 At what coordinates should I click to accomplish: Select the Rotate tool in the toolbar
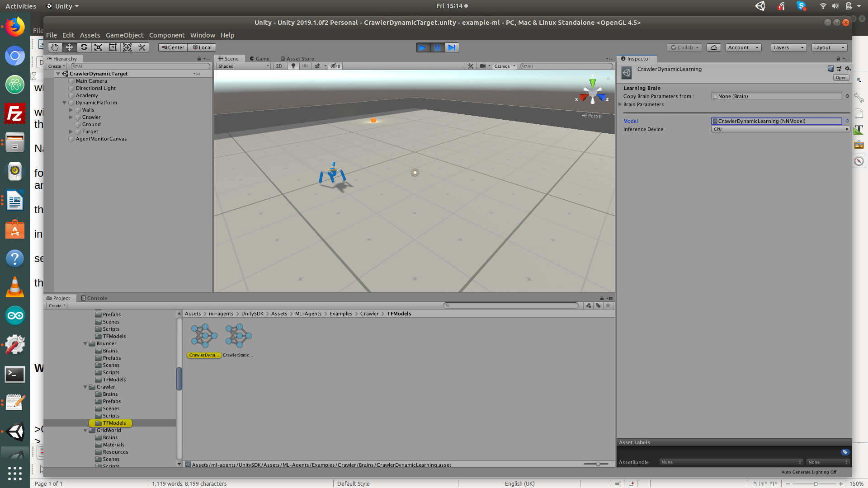tap(84, 47)
